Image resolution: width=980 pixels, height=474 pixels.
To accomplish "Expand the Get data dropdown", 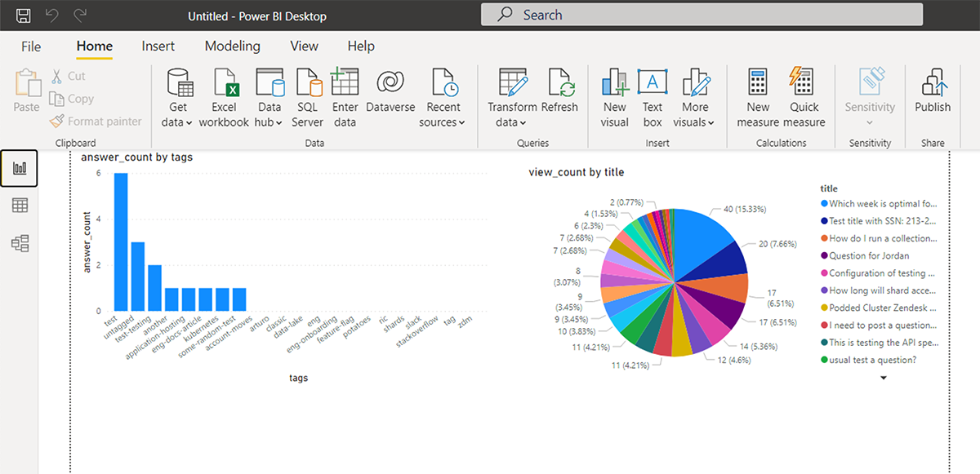I will 178,122.
